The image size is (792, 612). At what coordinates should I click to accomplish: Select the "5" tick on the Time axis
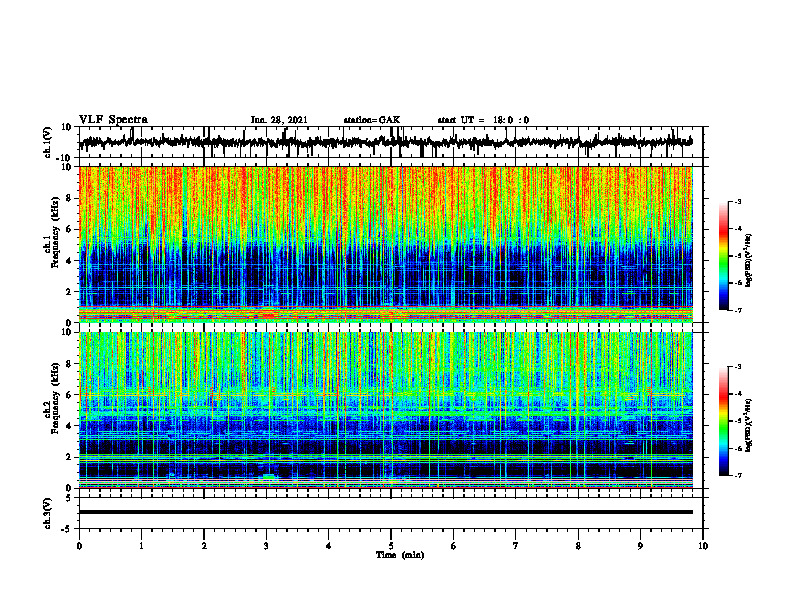coord(391,546)
